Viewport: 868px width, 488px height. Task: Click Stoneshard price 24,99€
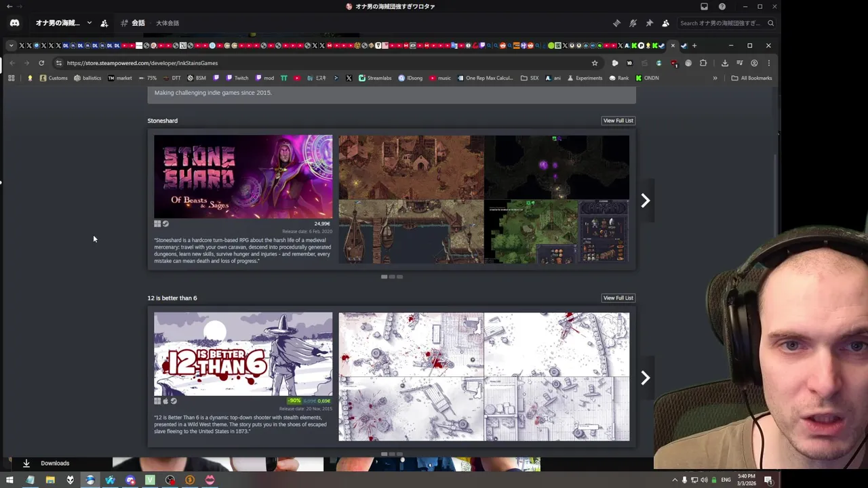[x=322, y=224]
